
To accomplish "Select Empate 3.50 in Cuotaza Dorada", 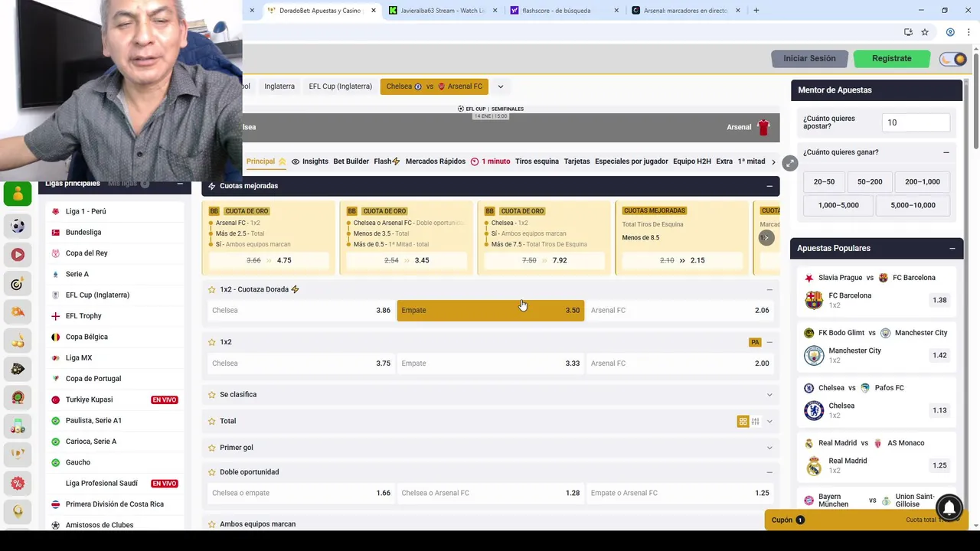I will click(490, 310).
